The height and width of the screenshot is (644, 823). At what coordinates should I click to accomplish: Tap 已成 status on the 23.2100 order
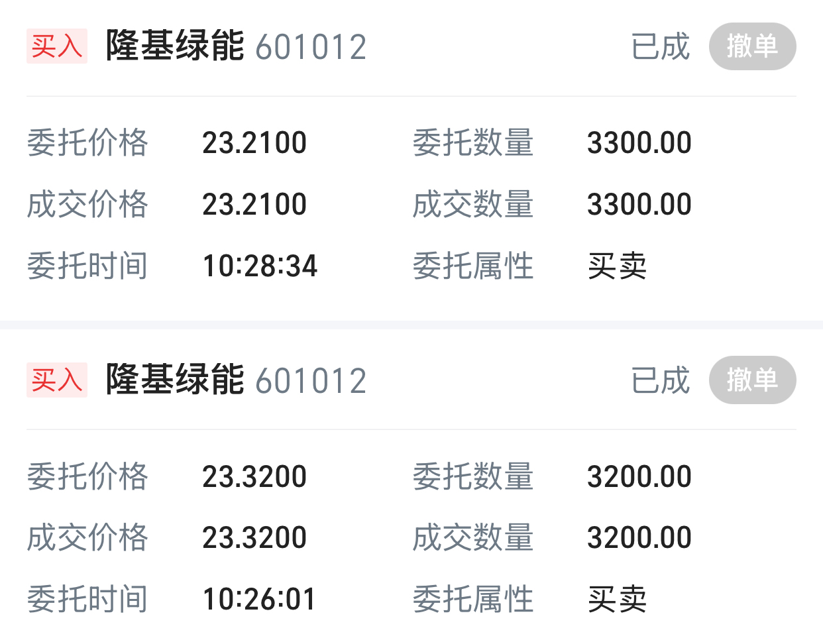660,47
